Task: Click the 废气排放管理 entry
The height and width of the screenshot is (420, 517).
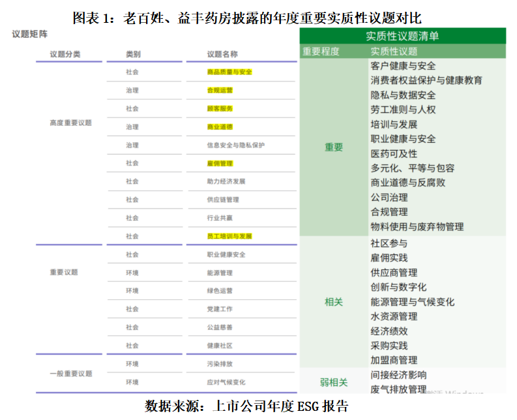Action: [398, 389]
